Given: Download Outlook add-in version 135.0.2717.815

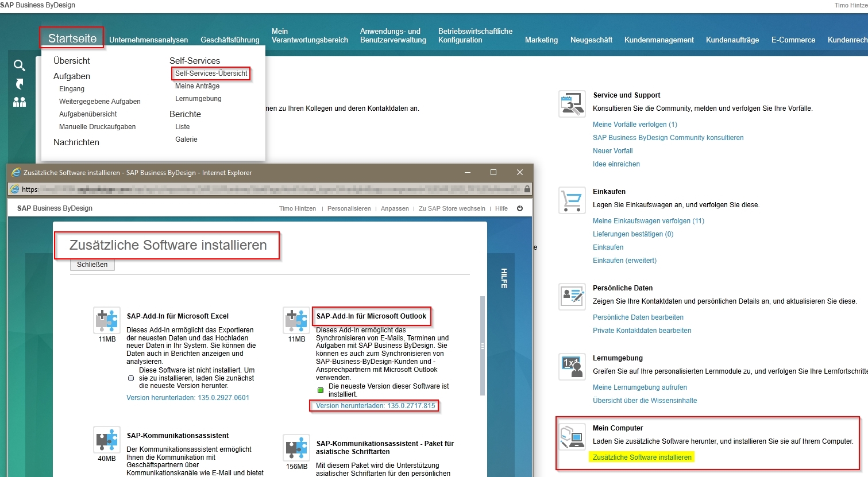Looking at the screenshot, I should [375, 406].
